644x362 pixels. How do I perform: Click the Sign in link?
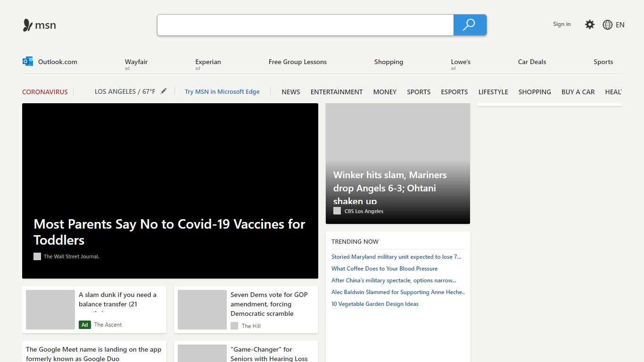click(561, 24)
